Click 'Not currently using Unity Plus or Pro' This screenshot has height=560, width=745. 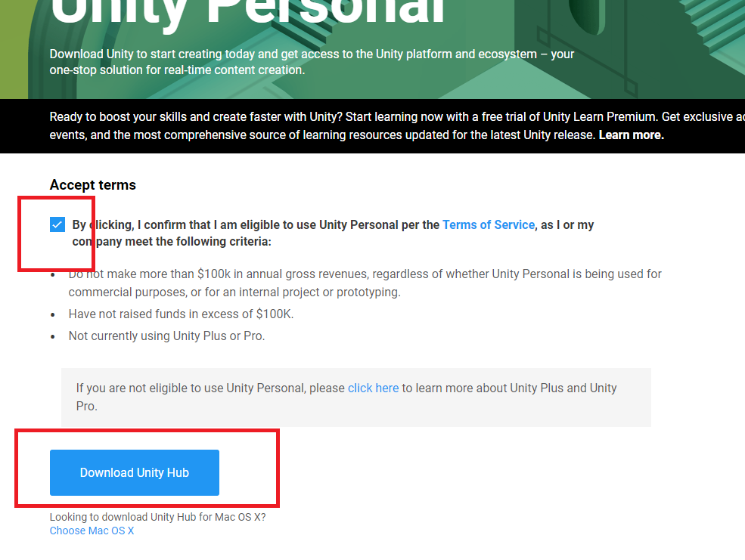pyautogui.click(x=166, y=336)
